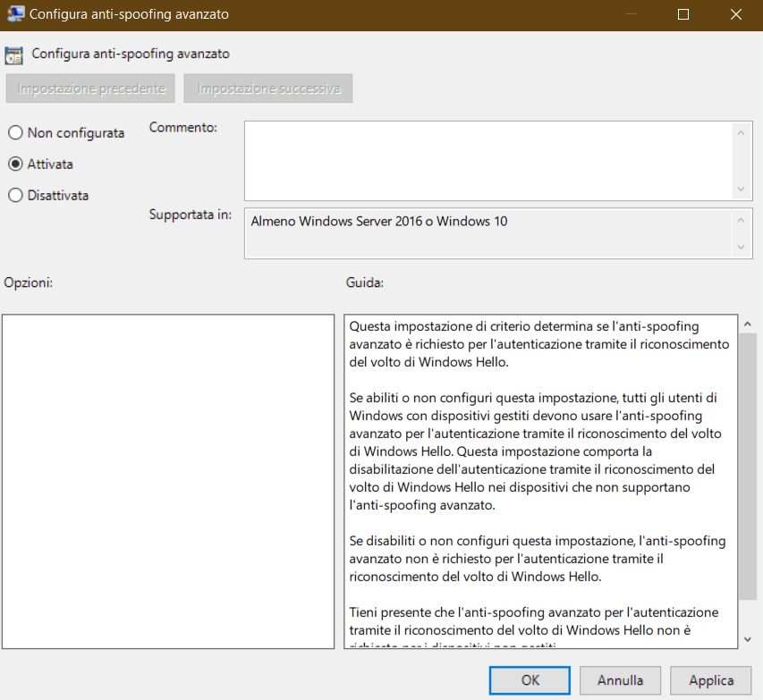The width and height of the screenshot is (763, 700).
Task: Set the policy to Disattivata
Action: (15, 196)
